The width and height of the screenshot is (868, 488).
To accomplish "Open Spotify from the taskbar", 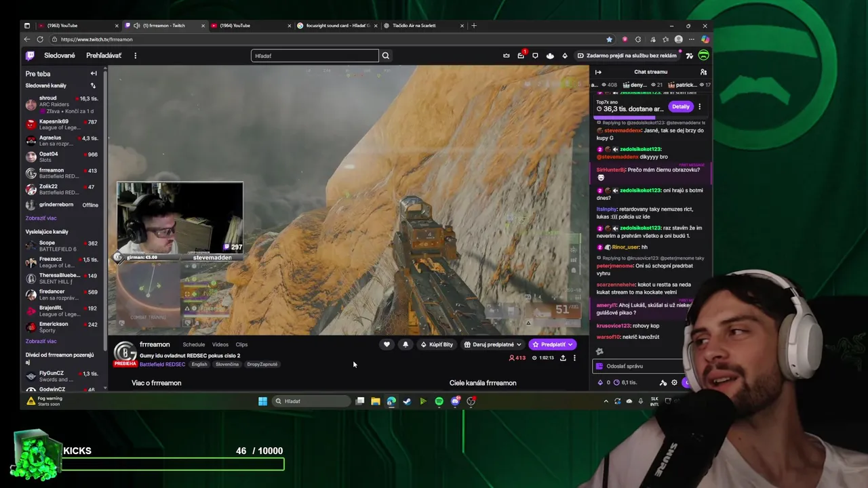I will 439,401.
